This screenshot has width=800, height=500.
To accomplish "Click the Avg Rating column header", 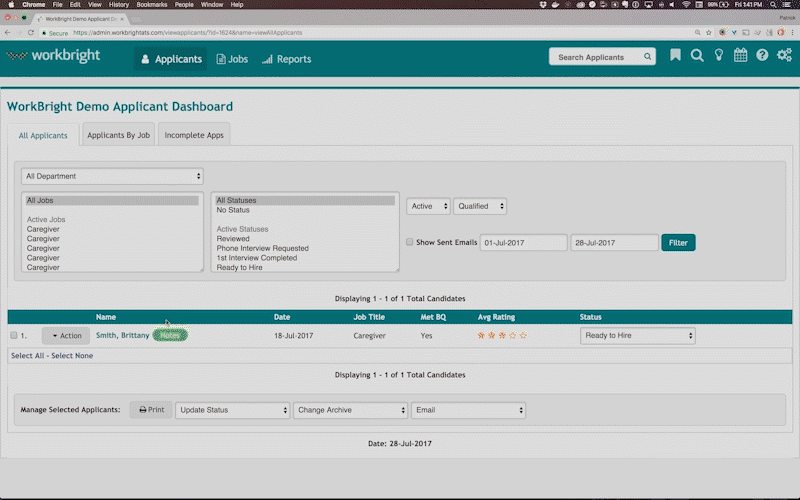I will 496,317.
